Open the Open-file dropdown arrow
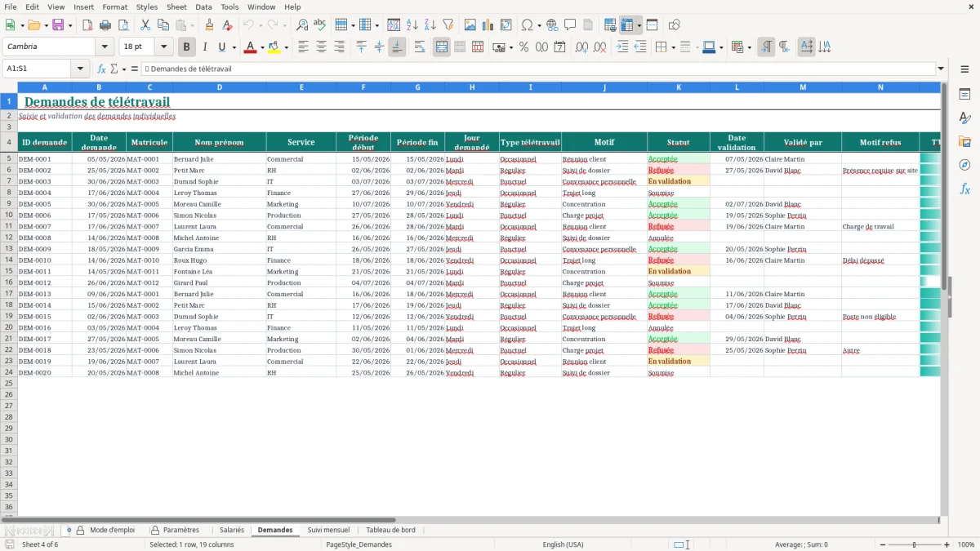This screenshot has width=980, height=551. [x=45, y=25]
